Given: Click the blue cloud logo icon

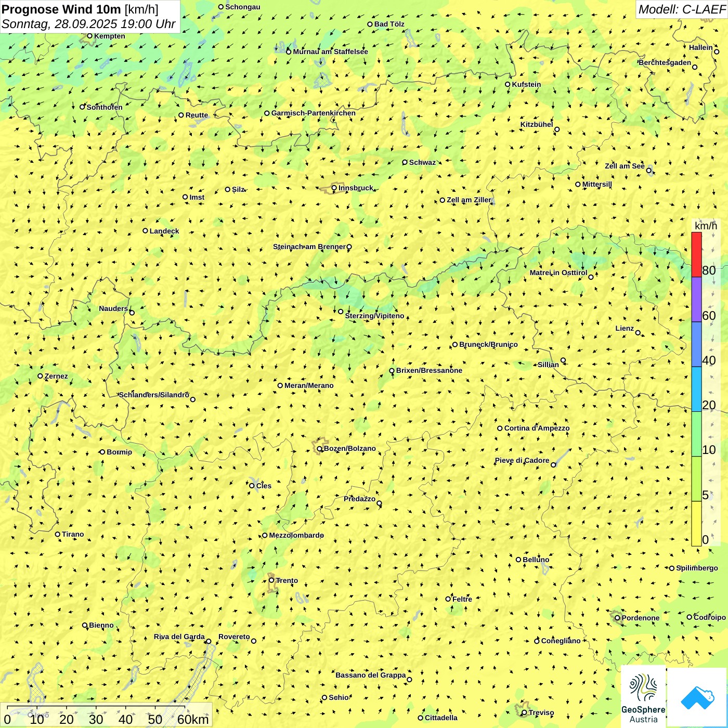Looking at the screenshot, I should click(697, 697).
